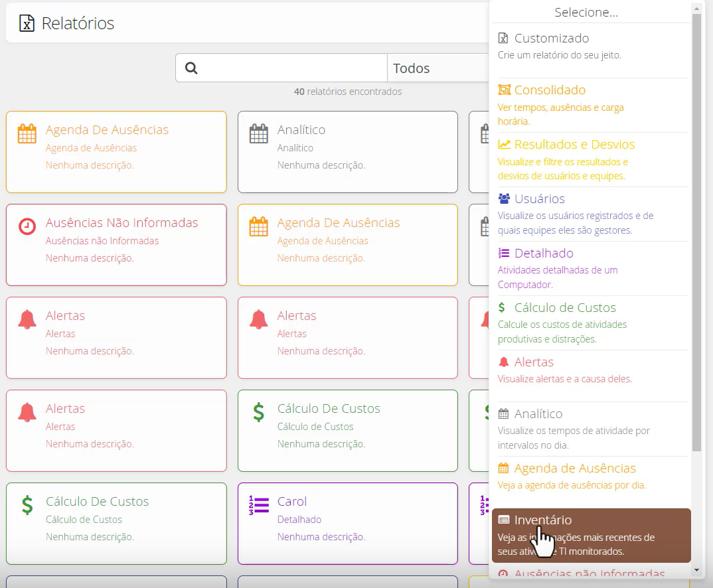Open the Todos filter dropdown
This screenshot has height=588, width=713.
coord(438,68)
